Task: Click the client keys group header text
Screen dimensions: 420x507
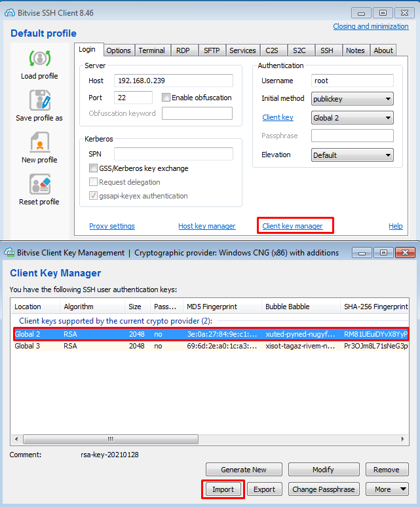Action: 116,321
